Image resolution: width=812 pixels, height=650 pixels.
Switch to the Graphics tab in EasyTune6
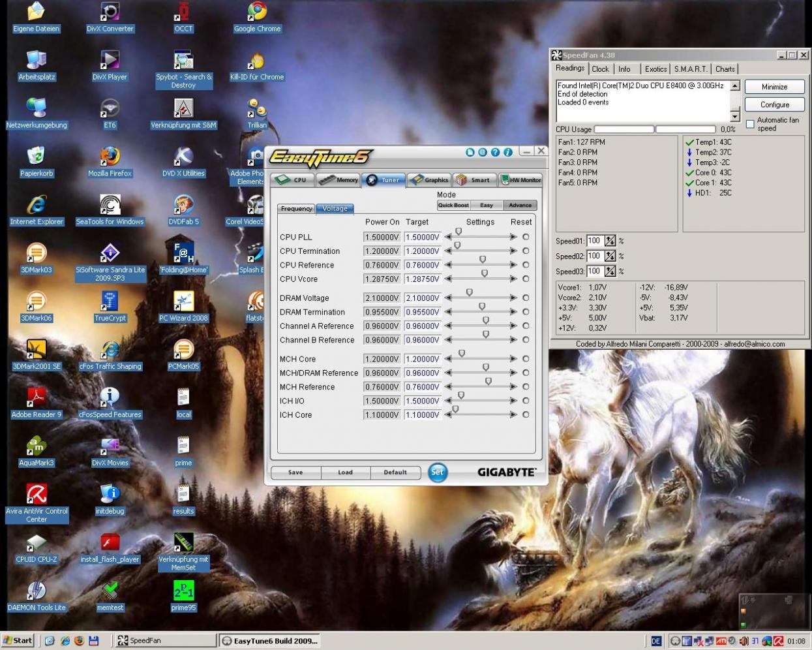tap(429, 179)
